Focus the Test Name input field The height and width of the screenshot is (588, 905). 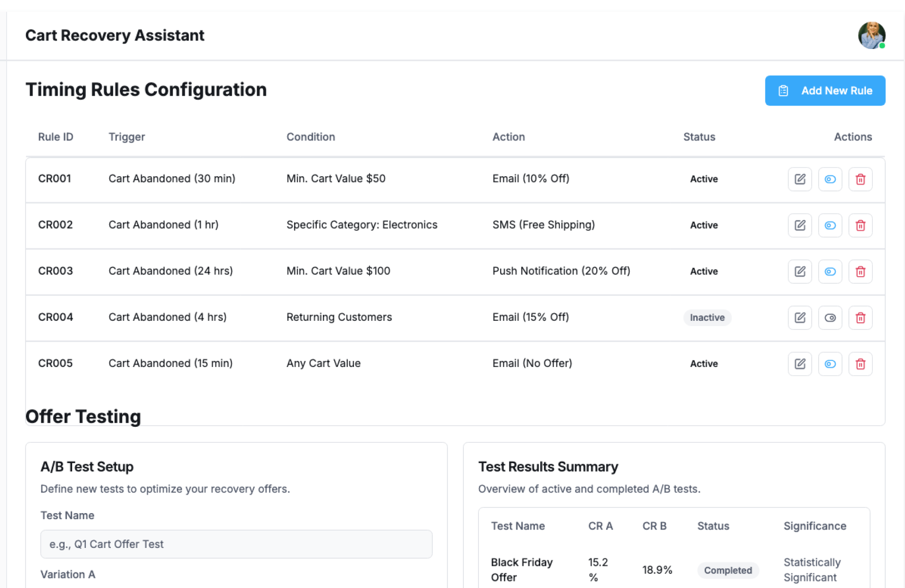pyautogui.click(x=236, y=544)
